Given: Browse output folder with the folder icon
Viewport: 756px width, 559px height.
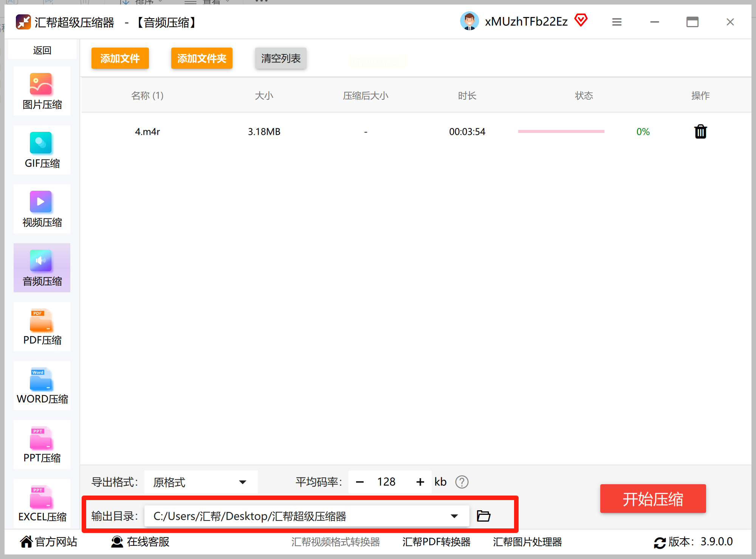Looking at the screenshot, I should tap(483, 516).
